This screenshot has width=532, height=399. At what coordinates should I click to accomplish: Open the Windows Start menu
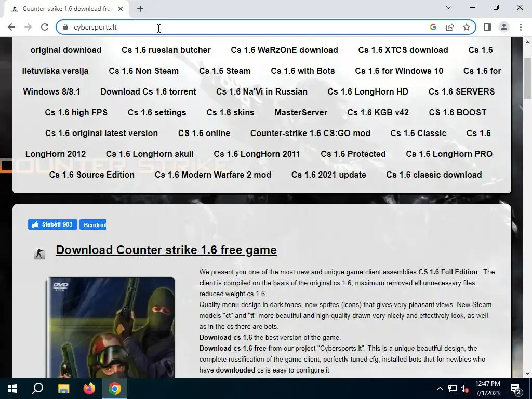(x=12, y=389)
